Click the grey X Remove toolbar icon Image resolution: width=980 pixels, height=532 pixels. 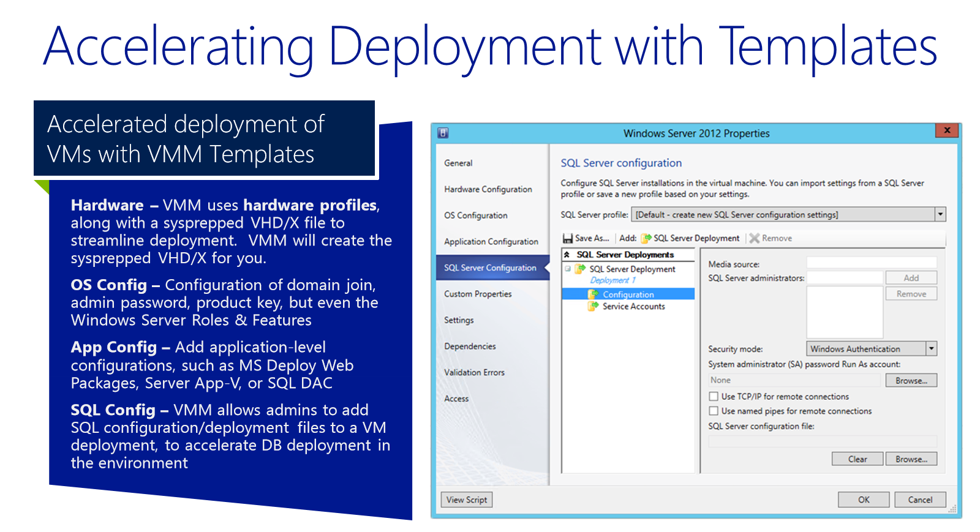point(755,238)
